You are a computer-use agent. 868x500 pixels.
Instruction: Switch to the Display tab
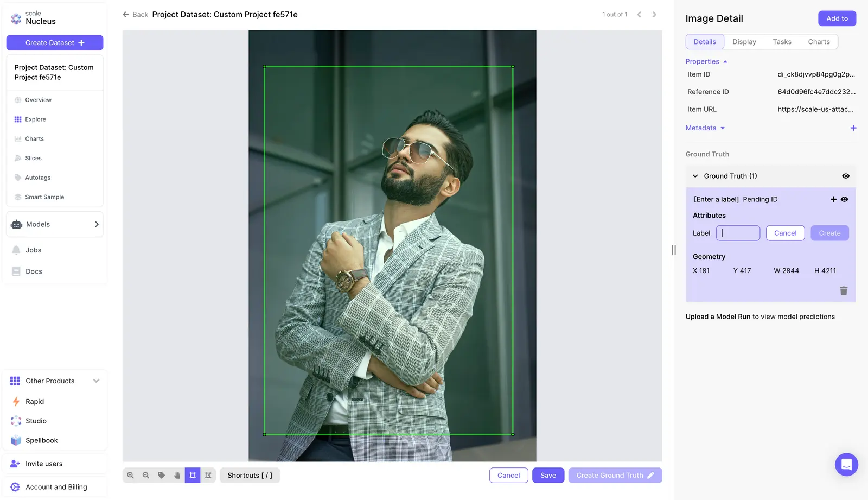[744, 42]
